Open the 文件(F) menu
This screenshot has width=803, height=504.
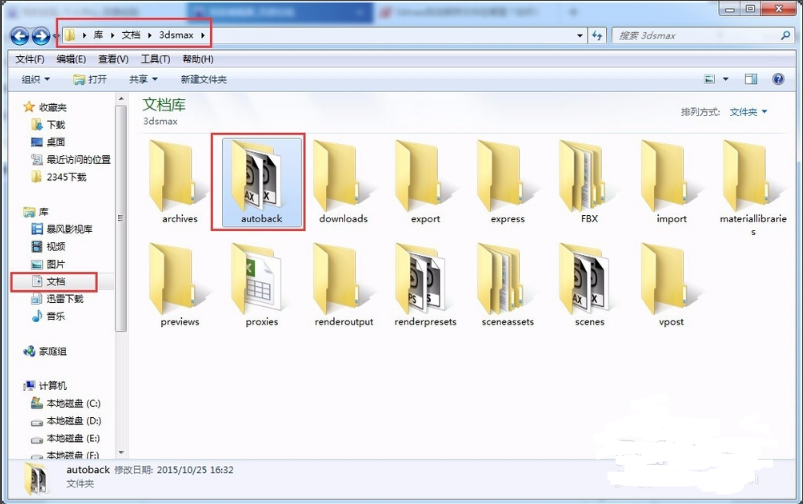pyautogui.click(x=30, y=59)
